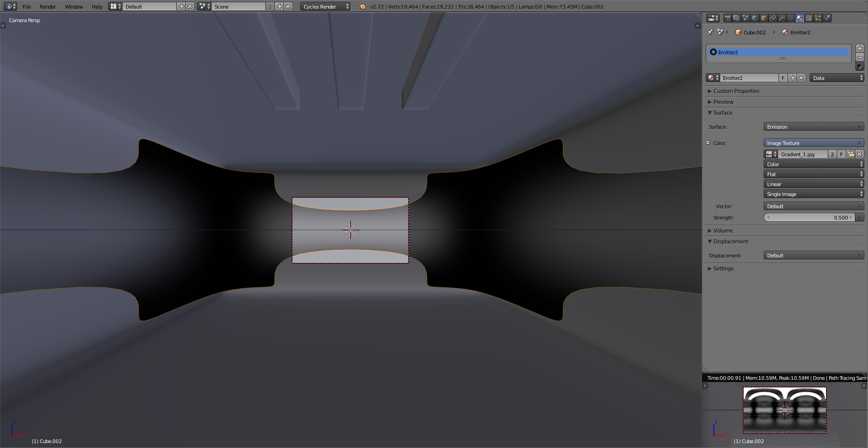This screenshot has width=868, height=448.
Task: Open the Render Layers properties tab
Action: [736, 18]
